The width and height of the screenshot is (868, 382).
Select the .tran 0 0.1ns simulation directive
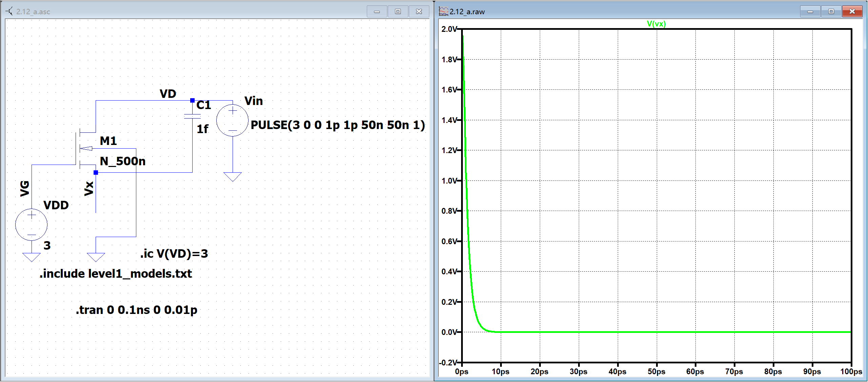(x=136, y=310)
